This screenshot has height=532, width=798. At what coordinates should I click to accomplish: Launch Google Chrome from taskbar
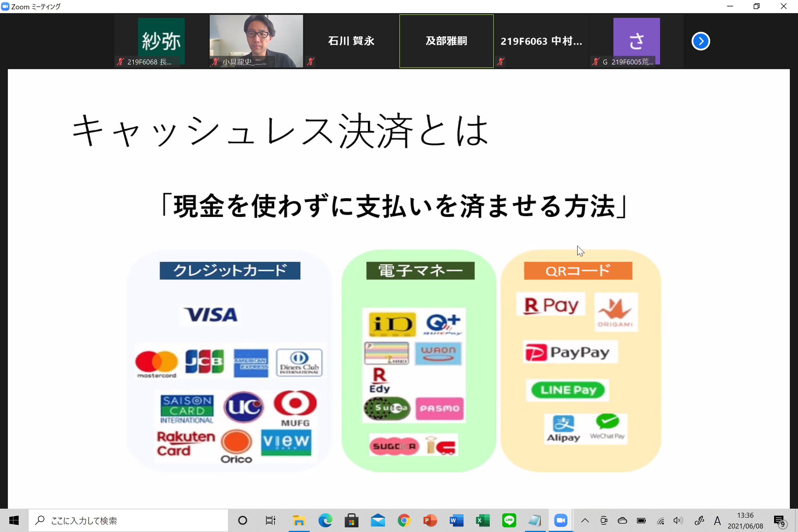pyautogui.click(x=404, y=520)
